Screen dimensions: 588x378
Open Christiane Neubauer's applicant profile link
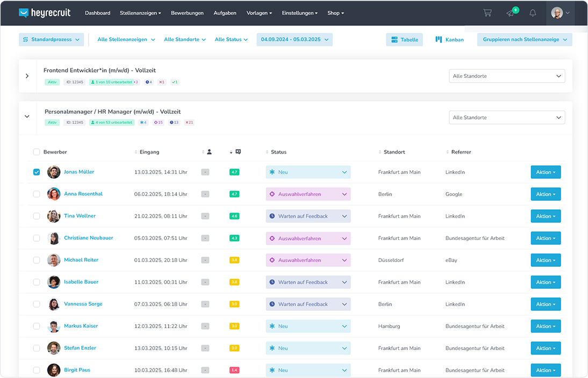click(x=88, y=238)
